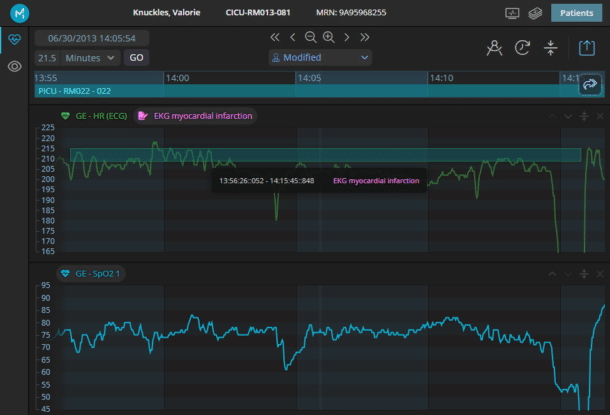Click the zoom out magnifier icon
The width and height of the screenshot is (610, 415).
click(310, 37)
